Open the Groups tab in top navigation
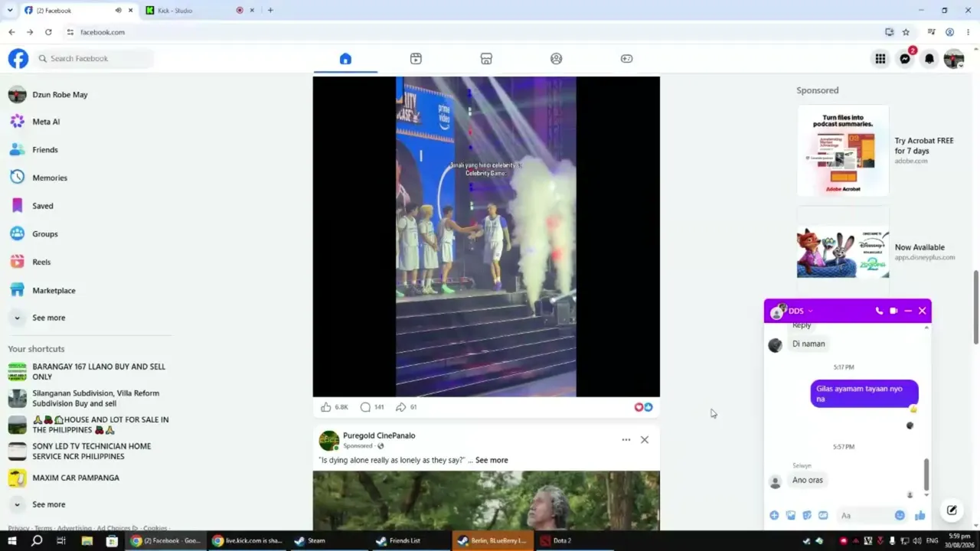 click(x=557, y=59)
